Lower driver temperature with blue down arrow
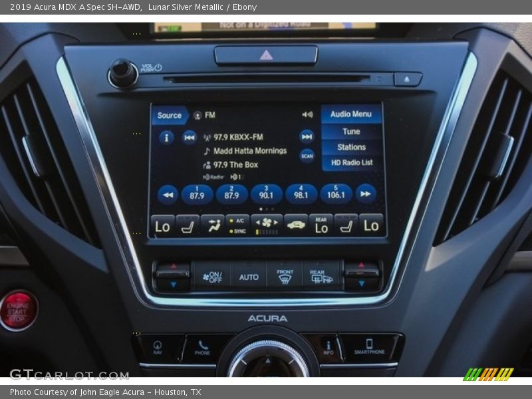 [173, 284]
